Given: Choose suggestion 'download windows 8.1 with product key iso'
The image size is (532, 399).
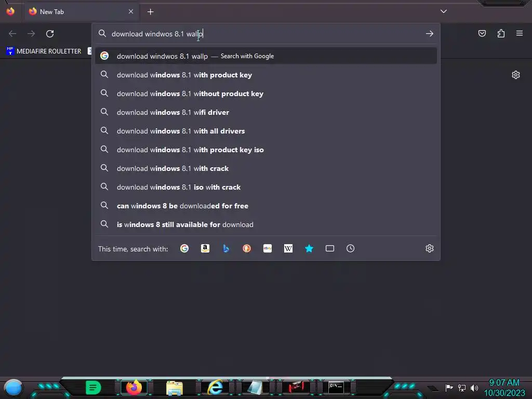Looking at the screenshot, I should click(266, 150).
